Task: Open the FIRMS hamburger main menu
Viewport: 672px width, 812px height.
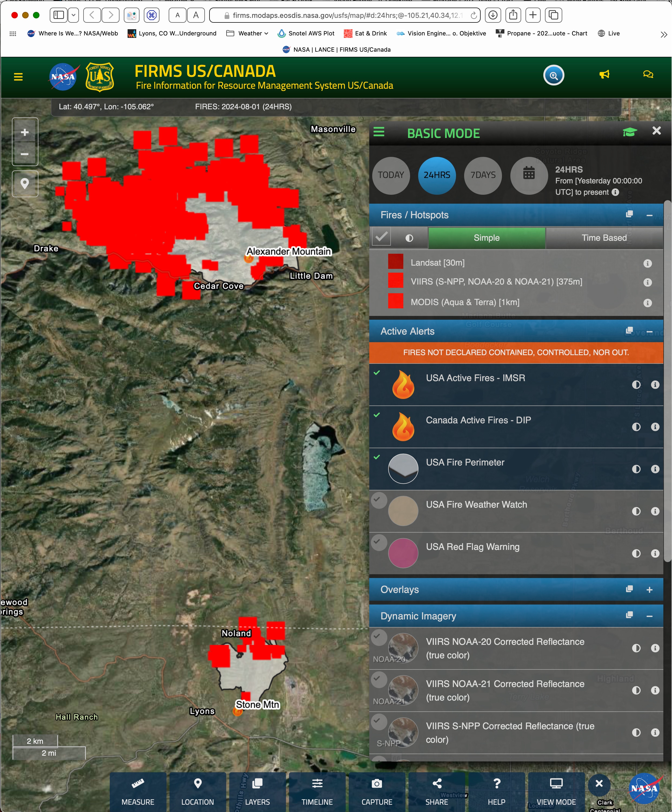Action: click(18, 77)
